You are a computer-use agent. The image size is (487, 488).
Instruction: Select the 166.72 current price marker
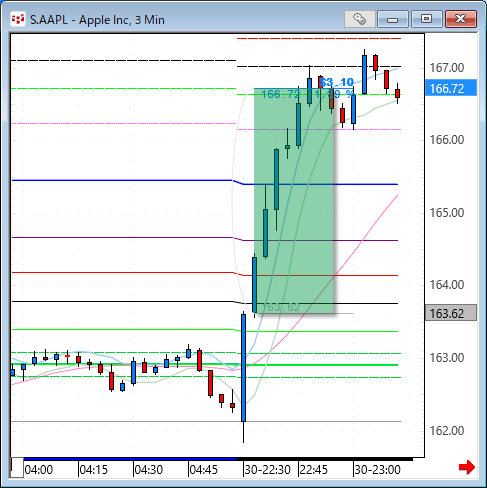point(451,88)
